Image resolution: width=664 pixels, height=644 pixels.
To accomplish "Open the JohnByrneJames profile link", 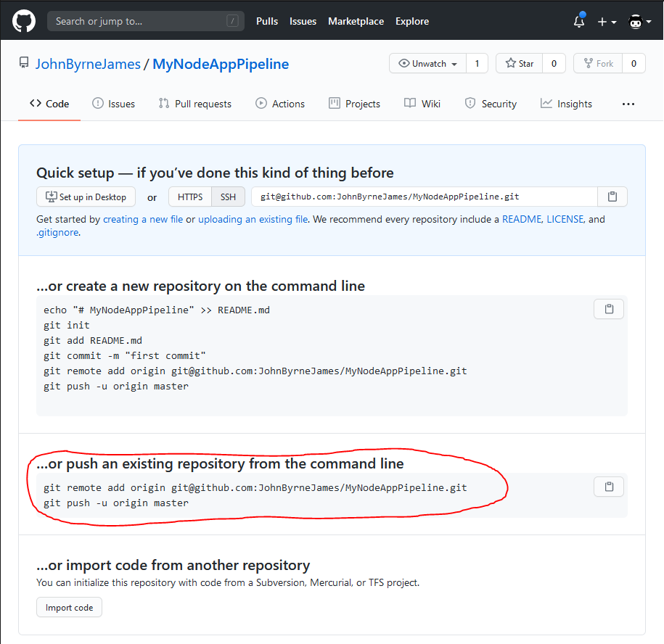I will [88, 64].
